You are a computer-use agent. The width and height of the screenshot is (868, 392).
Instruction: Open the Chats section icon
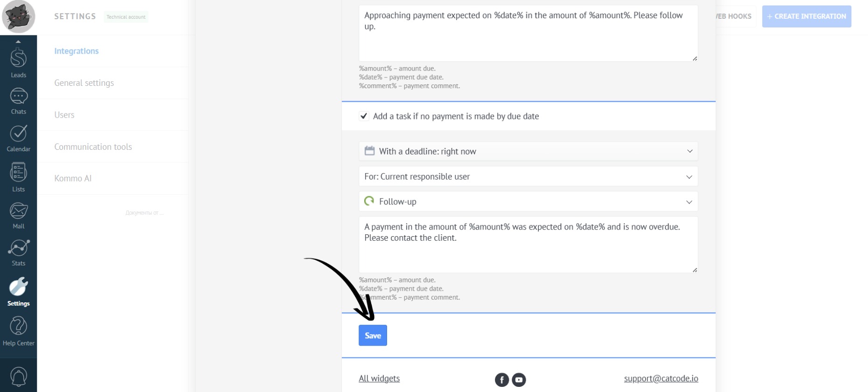click(x=18, y=100)
